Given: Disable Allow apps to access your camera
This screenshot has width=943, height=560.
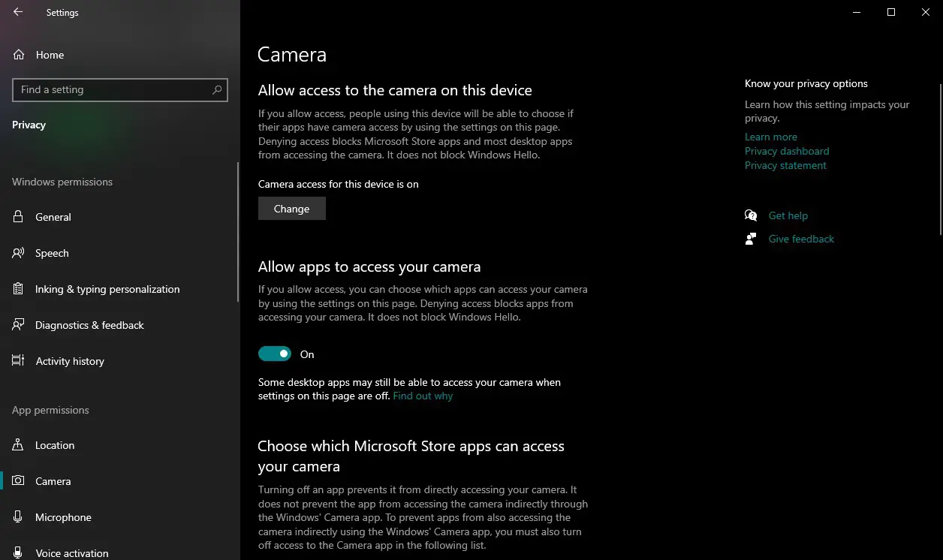Looking at the screenshot, I should pyautogui.click(x=274, y=353).
